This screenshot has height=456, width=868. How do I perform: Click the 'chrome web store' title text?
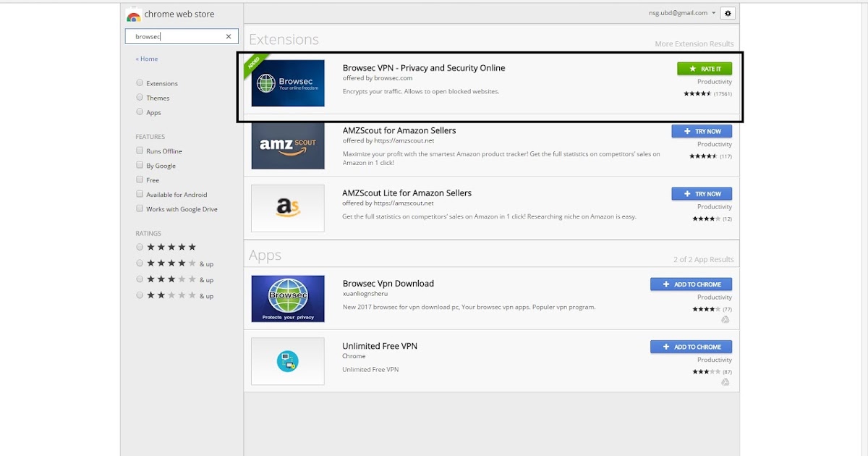click(x=179, y=14)
